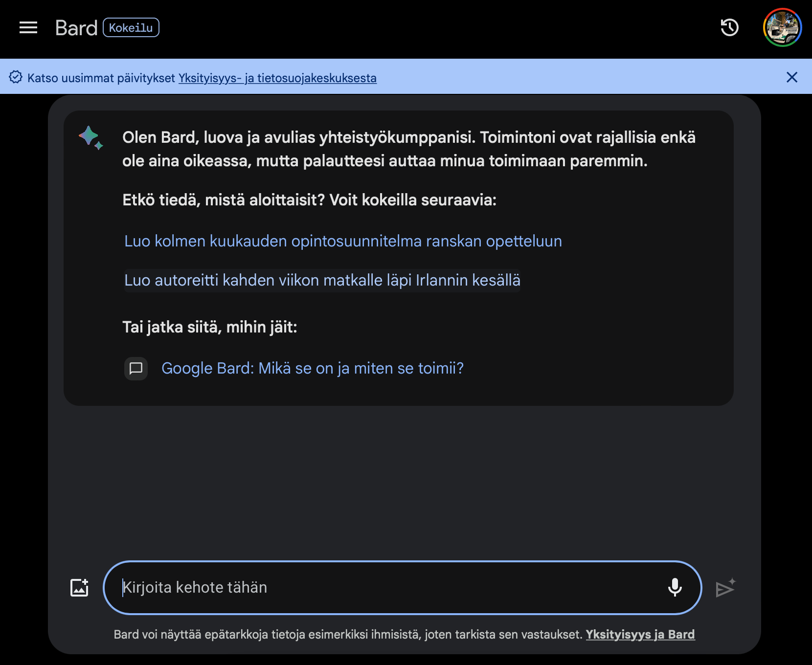The image size is (812, 665).
Task: Open the Yksityisyys- ja tietosuojakeskuksesta link
Action: (277, 78)
